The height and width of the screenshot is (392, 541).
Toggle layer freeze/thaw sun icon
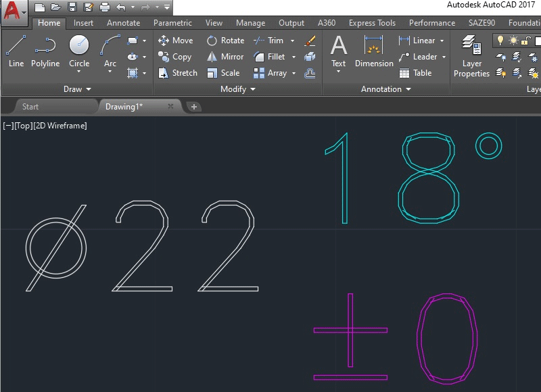513,41
